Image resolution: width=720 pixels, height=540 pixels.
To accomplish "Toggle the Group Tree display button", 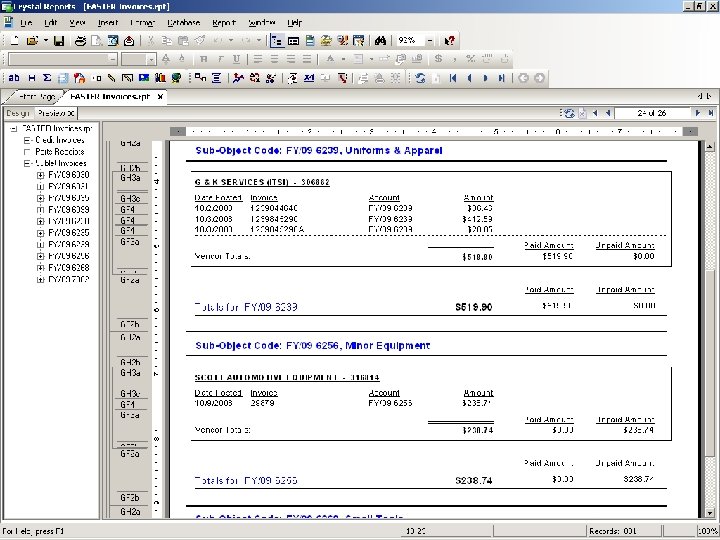I will (x=277, y=41).
